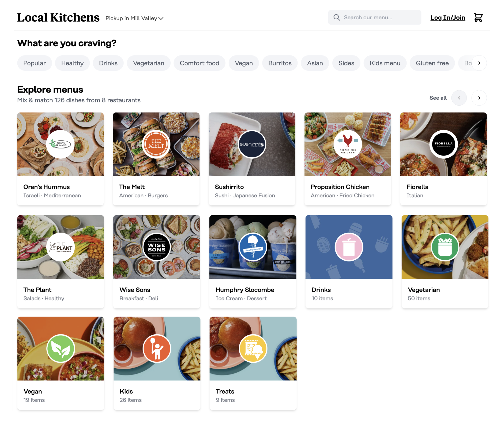This screenshot has width=504, height=434.
Task: Open The Melt restaurant logo
Action: tap(156, 144)
